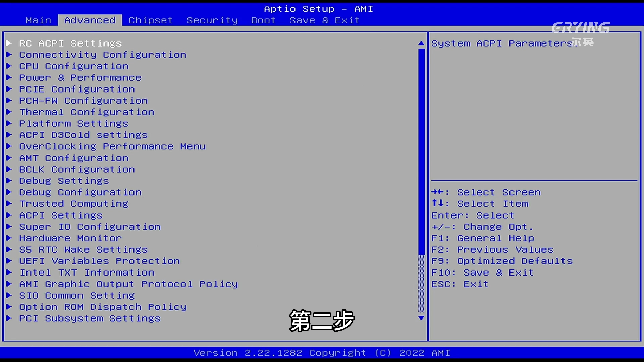Click arrow beside ACPI Settings
The height and width of the screenshot is (362, 644).
pyautogui.click(x=9, y=215)
